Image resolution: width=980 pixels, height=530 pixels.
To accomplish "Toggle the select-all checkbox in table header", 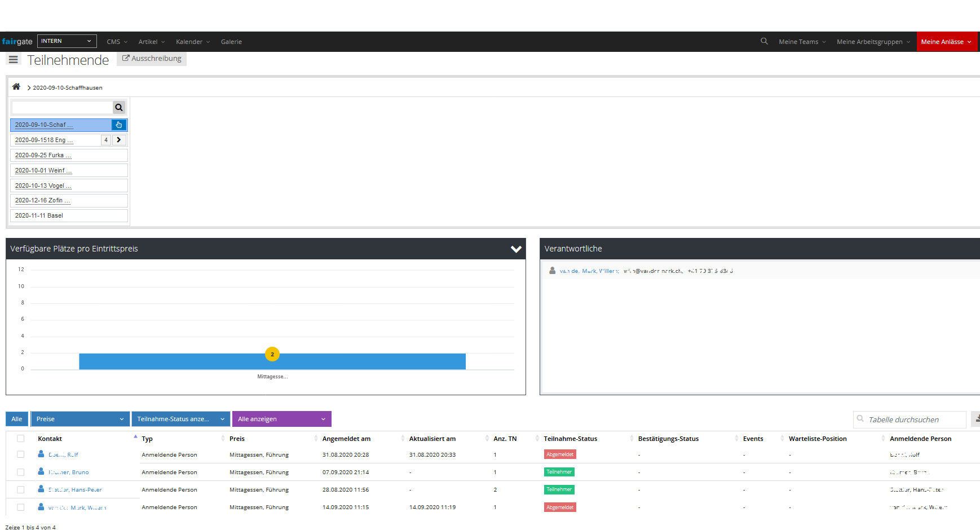I will (21, 439).
